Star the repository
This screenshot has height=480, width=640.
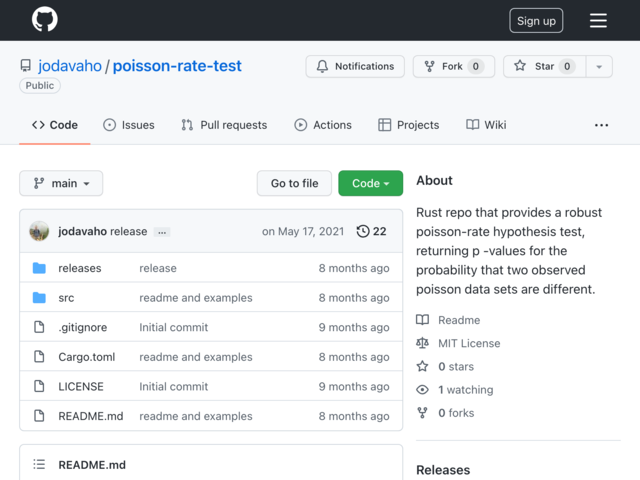pyautogui.click(x=545, y=67)
